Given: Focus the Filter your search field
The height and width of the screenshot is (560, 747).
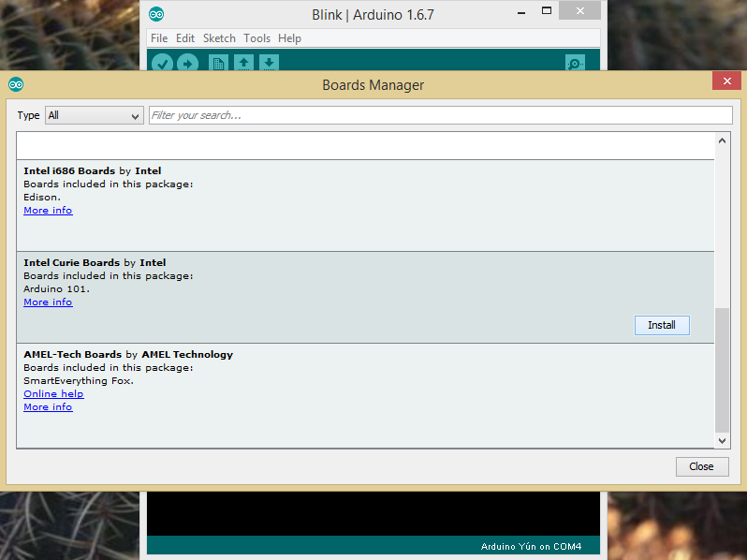Looking at the screenshot, I should pyautogui.click(x=441, y=115).
